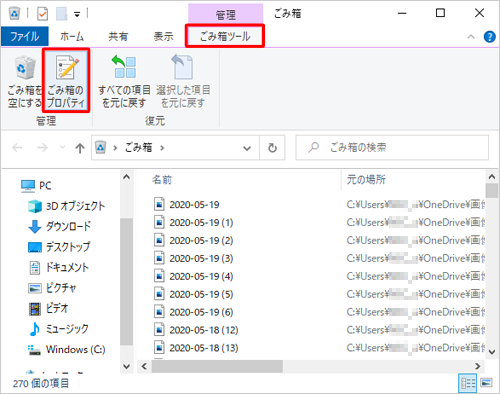This screenshot has height=394, width=500.
Task: Open the ファイル menu
Action: [x=25, y=36]
